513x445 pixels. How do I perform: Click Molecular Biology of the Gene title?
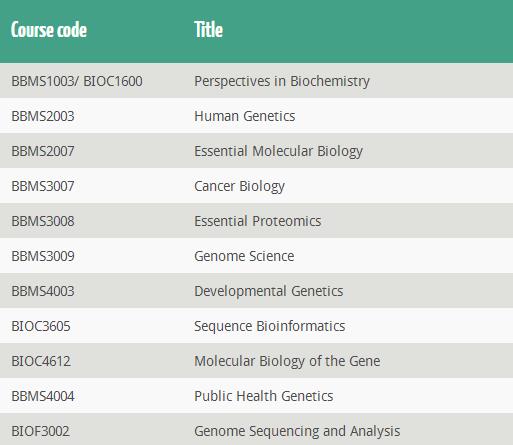click(287, 361)
